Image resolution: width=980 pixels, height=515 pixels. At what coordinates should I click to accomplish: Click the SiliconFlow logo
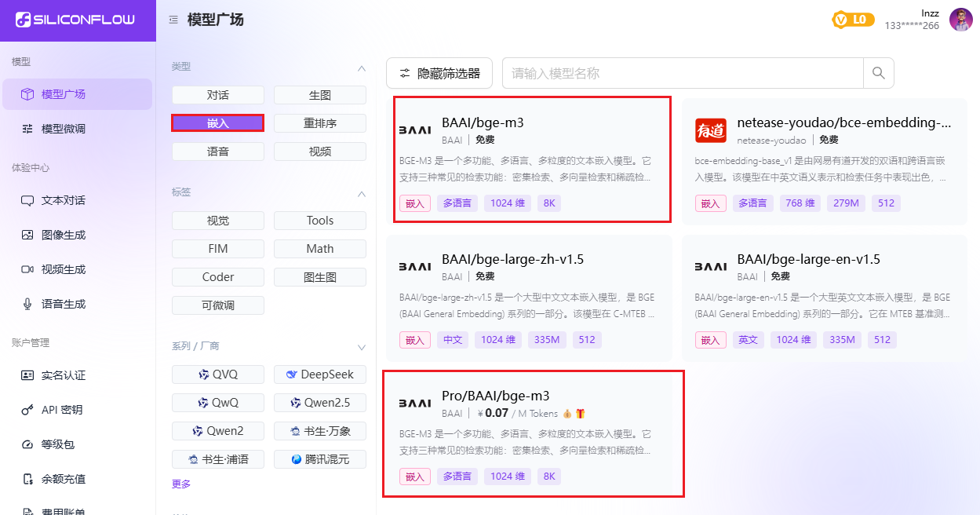(75, 20)
